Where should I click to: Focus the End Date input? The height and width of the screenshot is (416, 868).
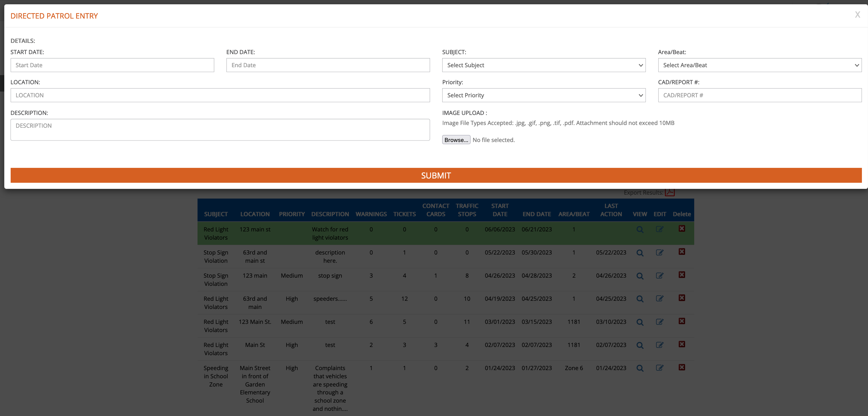(x=328, y=65)
